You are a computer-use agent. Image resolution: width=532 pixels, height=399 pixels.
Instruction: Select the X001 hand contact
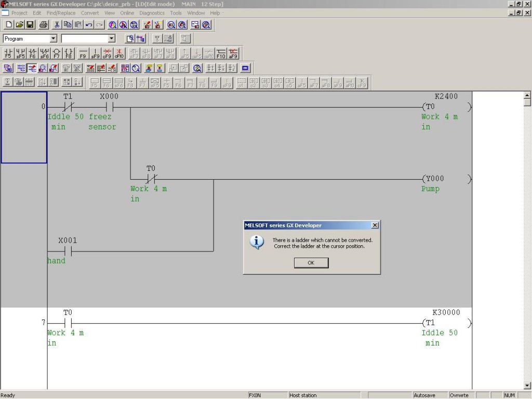pyautogui.click(x=68, y=251)
